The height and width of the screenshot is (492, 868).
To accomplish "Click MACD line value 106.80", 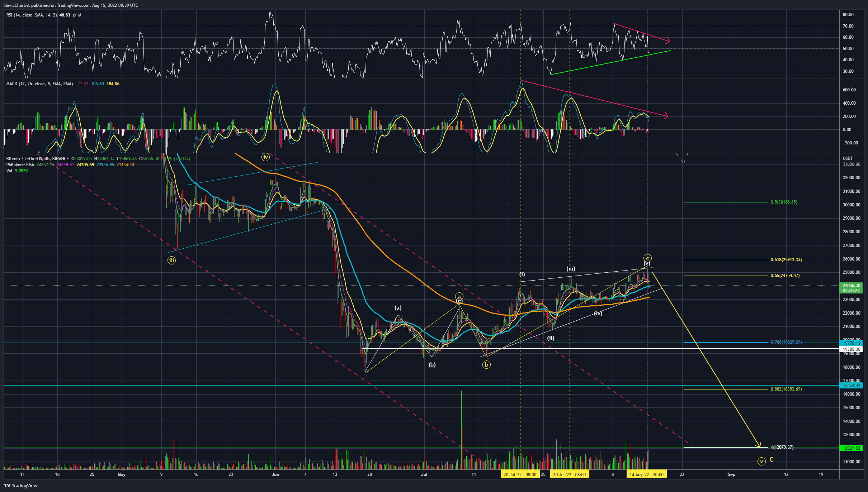I will coord(98,84).
